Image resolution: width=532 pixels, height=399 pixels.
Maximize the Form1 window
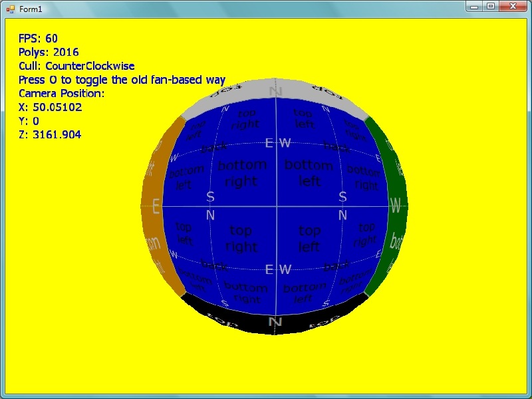491,7
